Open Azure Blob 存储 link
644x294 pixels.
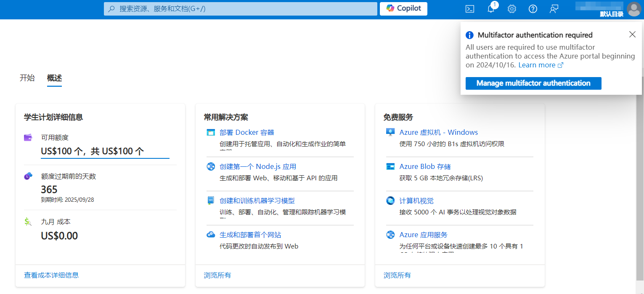[x=425, y=166]
